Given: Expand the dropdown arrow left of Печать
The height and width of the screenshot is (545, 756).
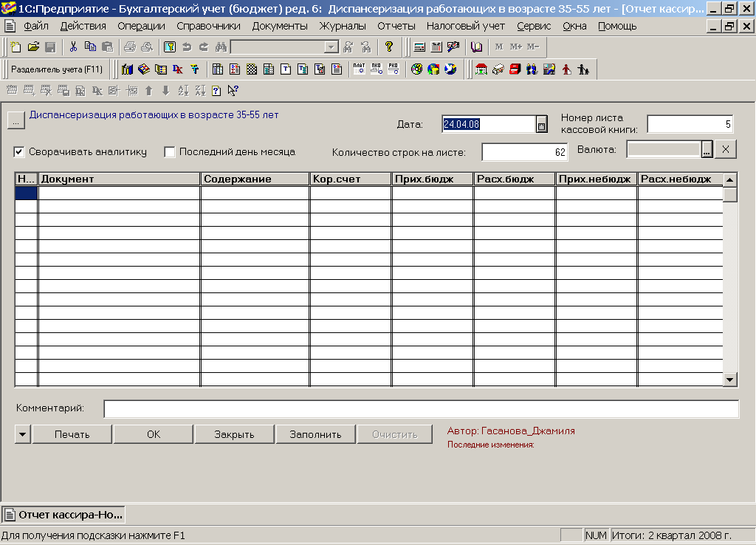Looking at the screenshot, I should point(22,434).
